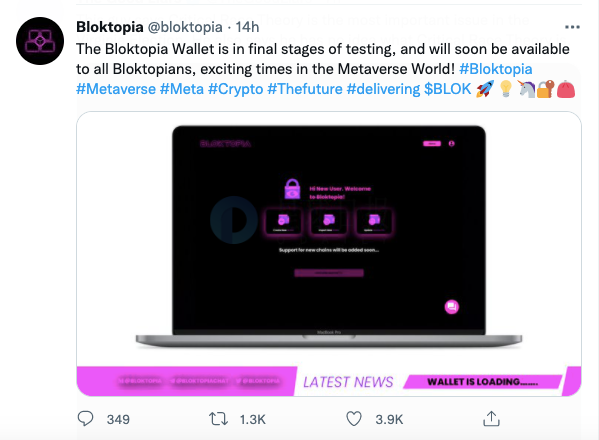
Task: Visit the #Thefuture hashtag
Action: pyautogui.click(x=304, y=89)
